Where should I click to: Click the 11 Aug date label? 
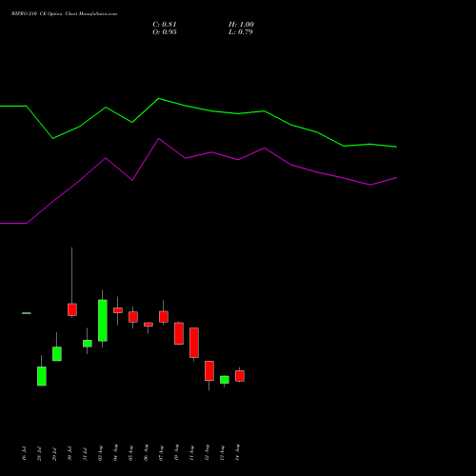pos(191,453)
